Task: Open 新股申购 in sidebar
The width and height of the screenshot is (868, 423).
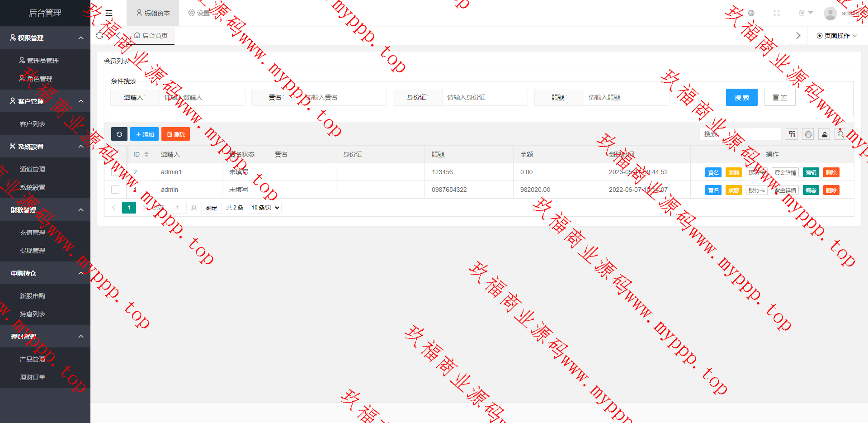Action: tap(45, 295)
